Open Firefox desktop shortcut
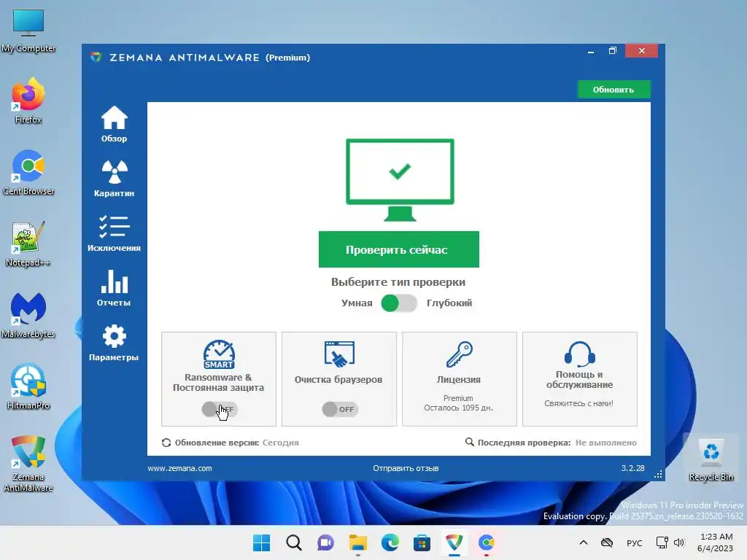747x560 pixels. pos(28,101)
